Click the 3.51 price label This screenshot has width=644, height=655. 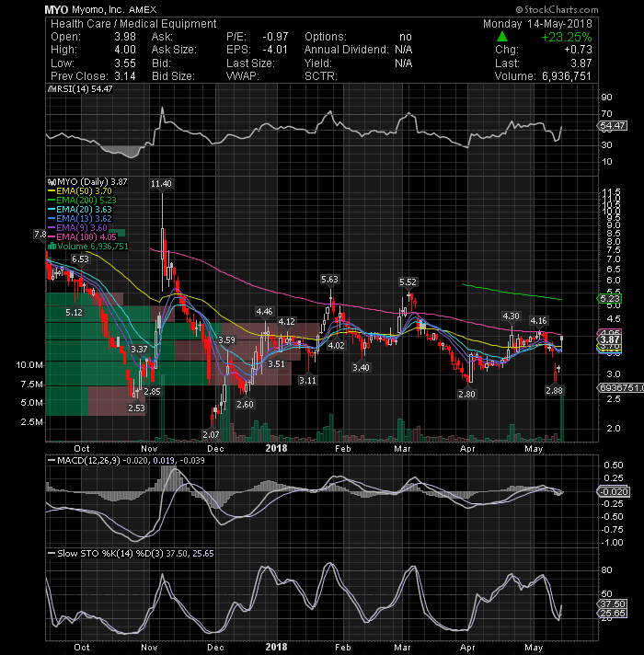tap(276, 364)
